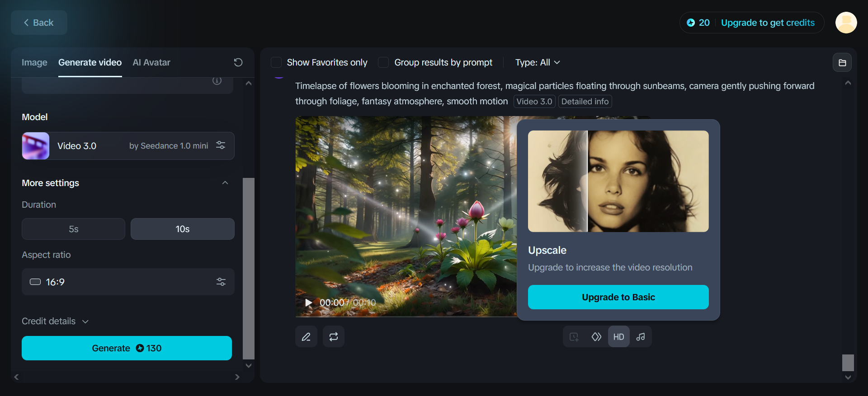Click the coin icon on the Generate button
The image size is (868, 396).
pos(140,348)
